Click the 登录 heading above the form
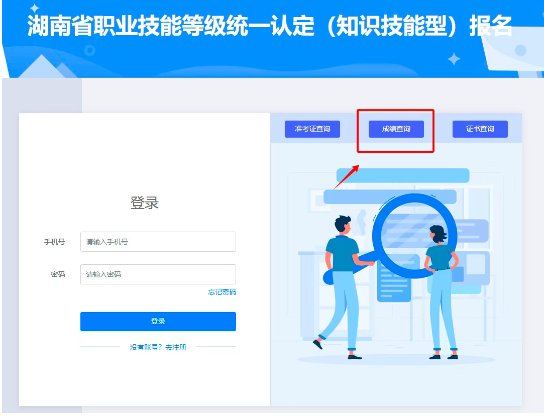544x416 pixels. pyautogui.click(x=144, y=203)
